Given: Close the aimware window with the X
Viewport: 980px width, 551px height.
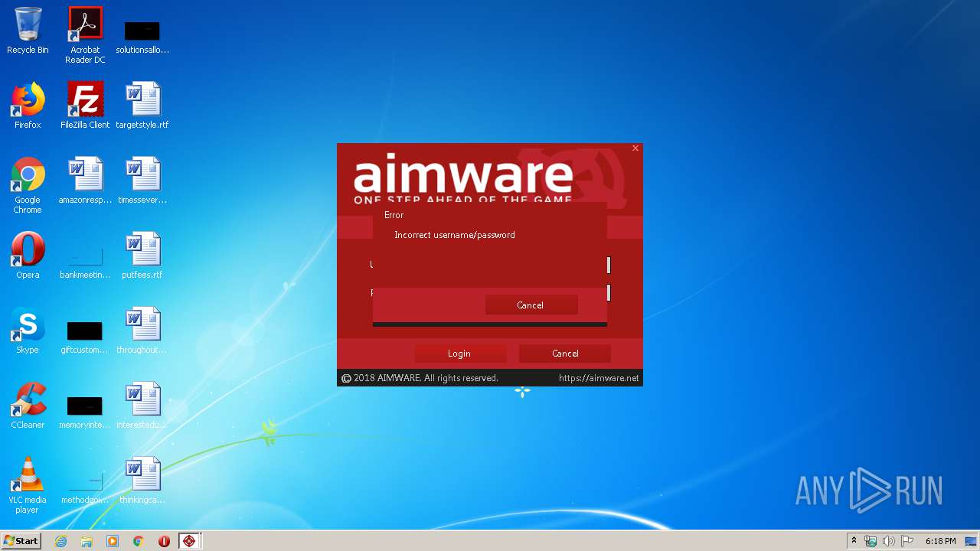Looking at the screenshot, I should [635, 148].
